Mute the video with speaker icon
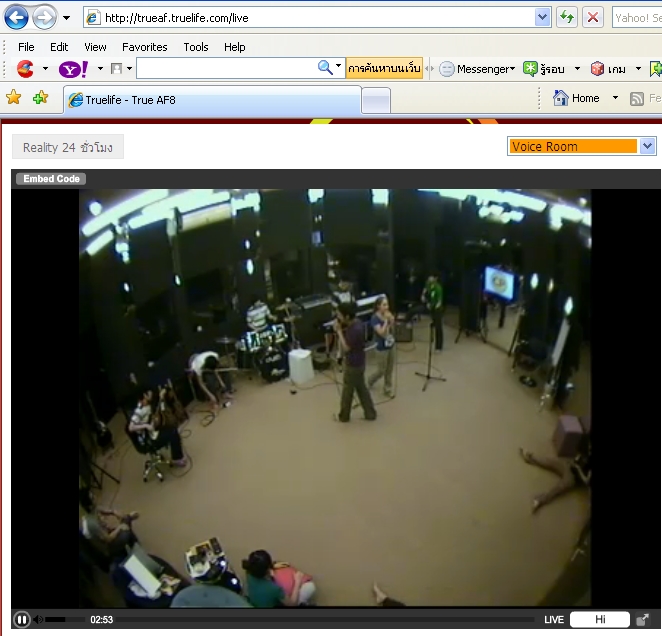The width and height of the screenshot is (662, 636). (x=38, y=620)
